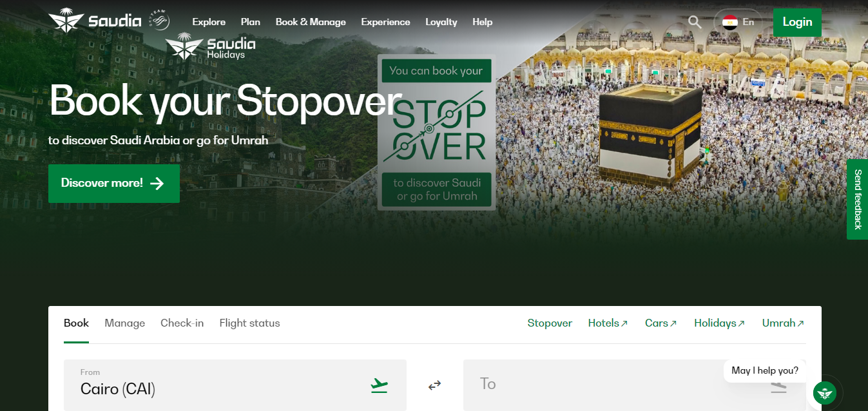868x411 pixels.
Task: Open the Holidays external link
Action: (719, 323)
